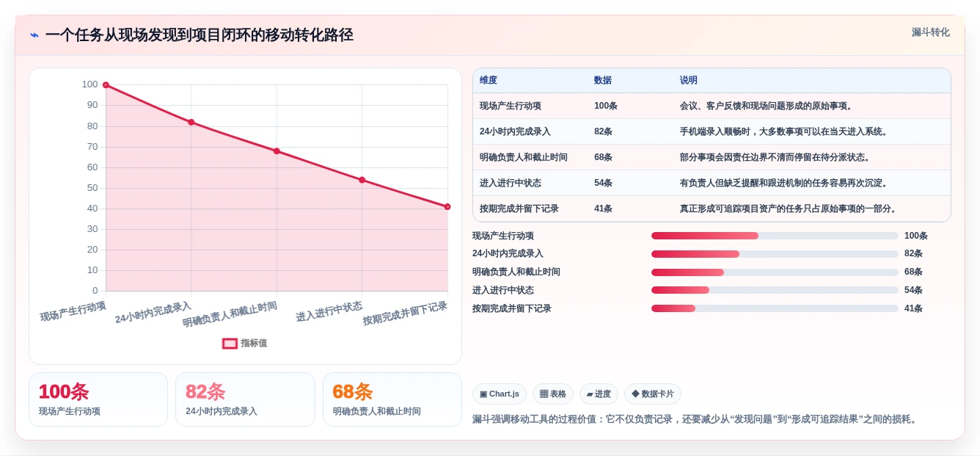Click the 进度 chip
The image size is (980, 456).
[599, 394]
